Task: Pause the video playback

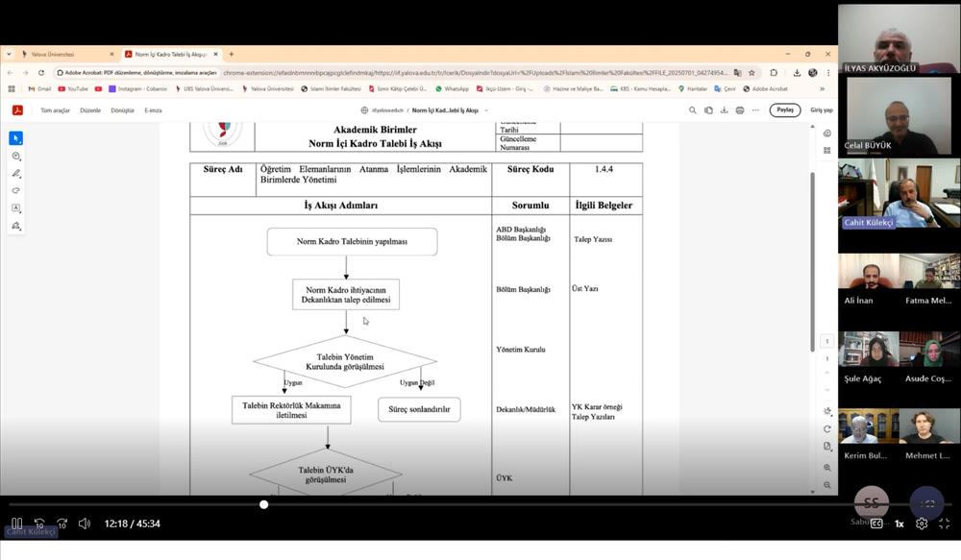Action: [x=17, y=523]
